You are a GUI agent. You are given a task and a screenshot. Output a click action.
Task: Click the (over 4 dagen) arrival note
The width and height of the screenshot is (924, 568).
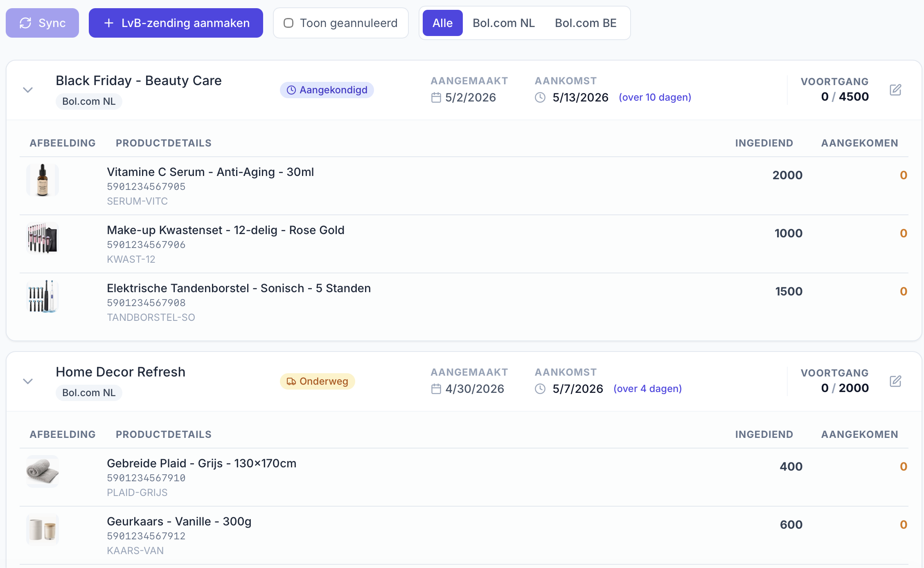coord(647,389)
